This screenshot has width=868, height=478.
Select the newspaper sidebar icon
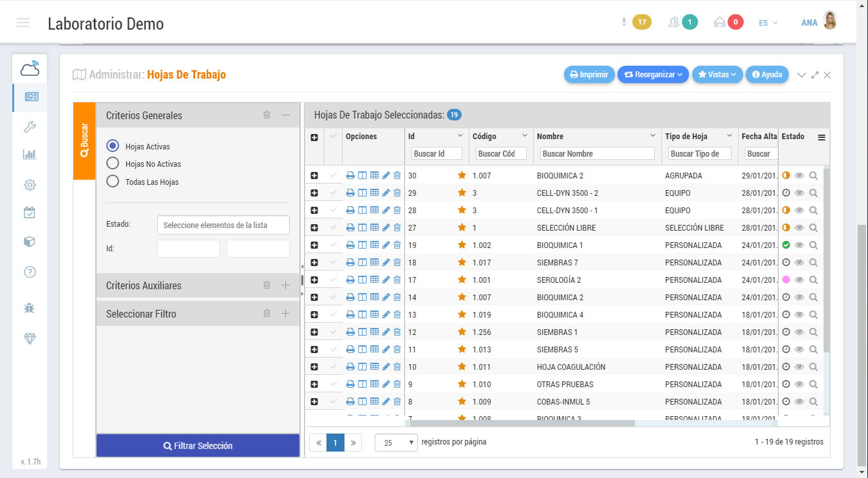pyautogui.click(x=31, y=97)
